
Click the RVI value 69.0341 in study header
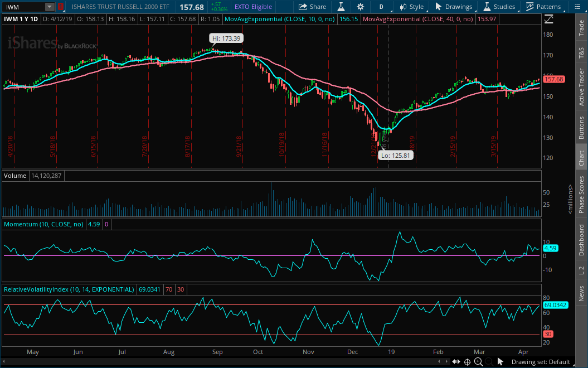(x=149, y=289)
